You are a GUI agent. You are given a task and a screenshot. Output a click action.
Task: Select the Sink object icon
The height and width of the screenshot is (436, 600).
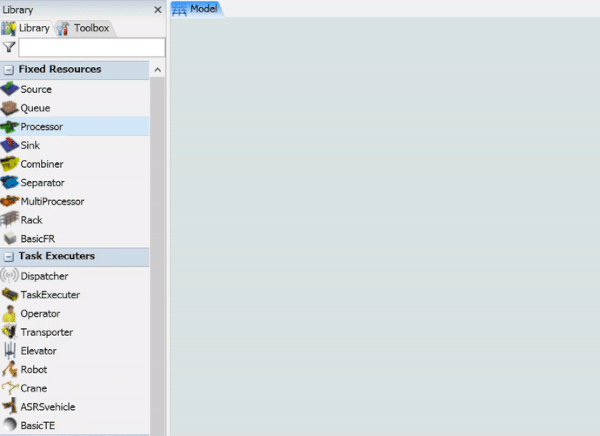point(10,145)
